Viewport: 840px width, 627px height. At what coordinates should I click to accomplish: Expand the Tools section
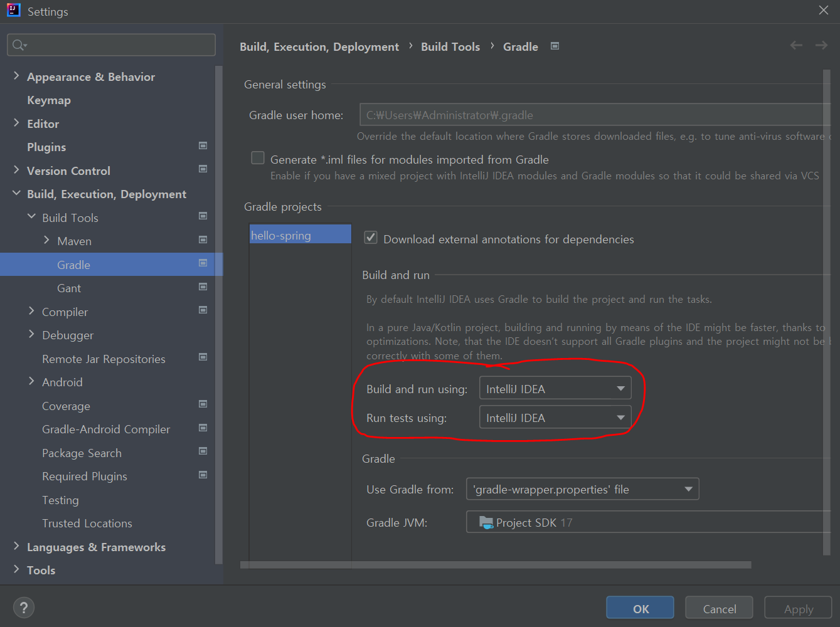tap(16, 569)
